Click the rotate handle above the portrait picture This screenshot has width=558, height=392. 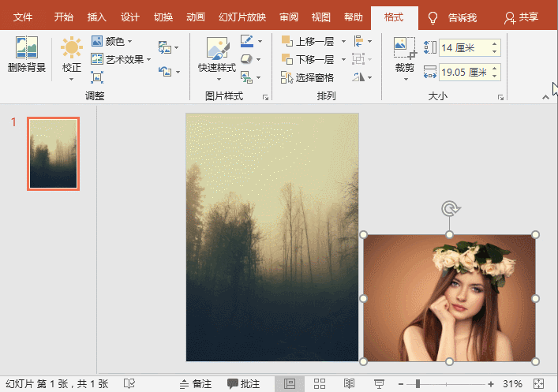pos(450,209)
